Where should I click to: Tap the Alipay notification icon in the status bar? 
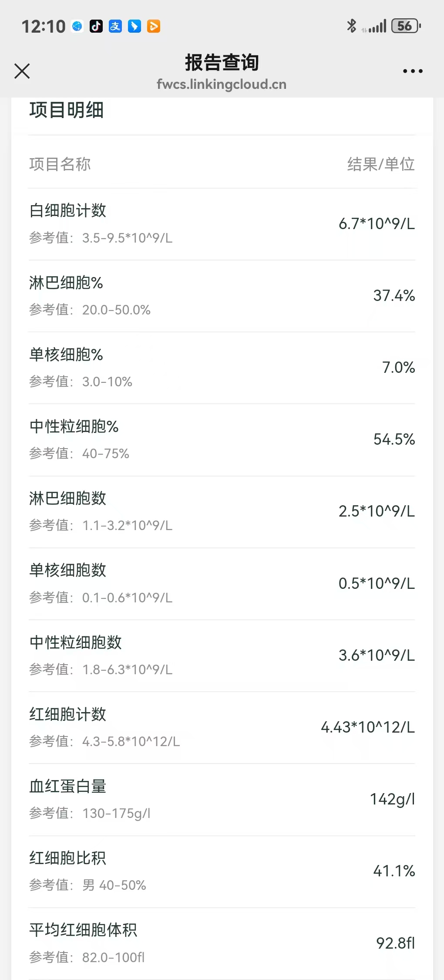115,26
